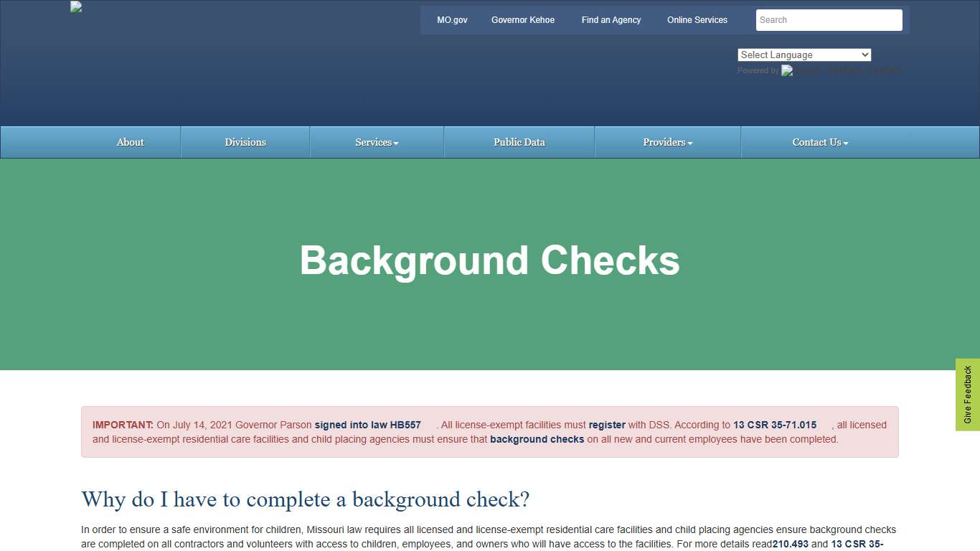Go to the Divisions menu item
Image resolution: width=980 pixels, height=551 pixels.
[x=245, y=143]
